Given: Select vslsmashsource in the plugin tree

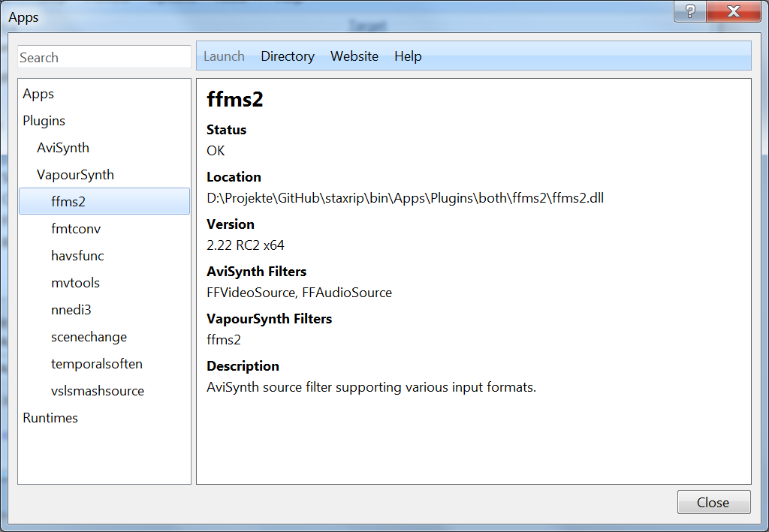Looking at the screenshot, I should coord(98,390).
